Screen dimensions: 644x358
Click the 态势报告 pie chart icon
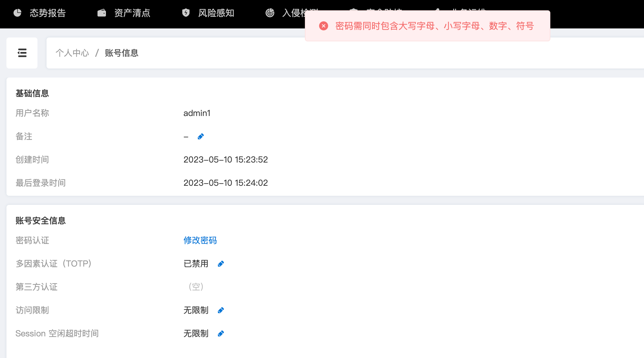click(17, 13)
